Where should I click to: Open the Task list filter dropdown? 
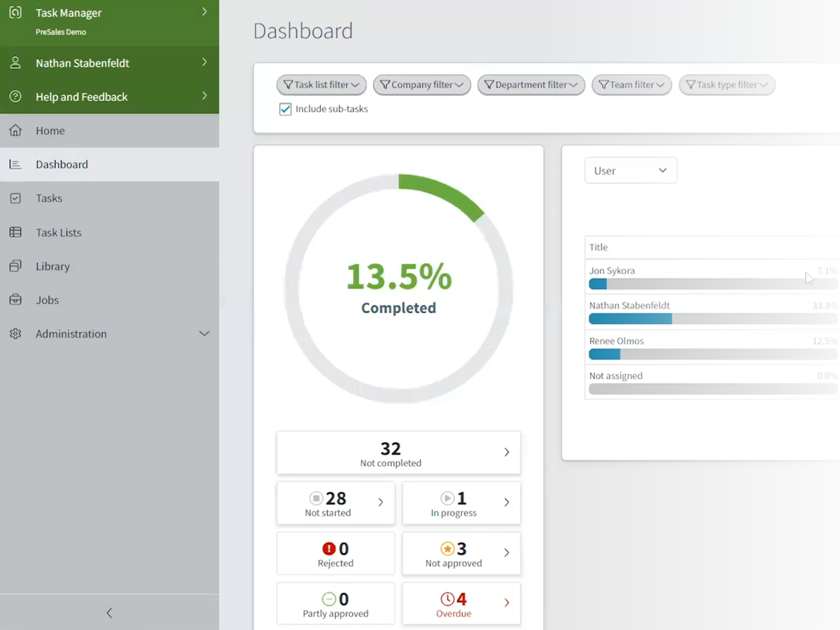coord(321,85)
